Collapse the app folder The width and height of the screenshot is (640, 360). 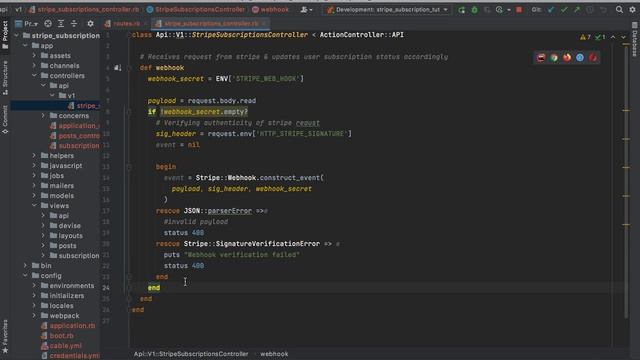pos(25,46)
